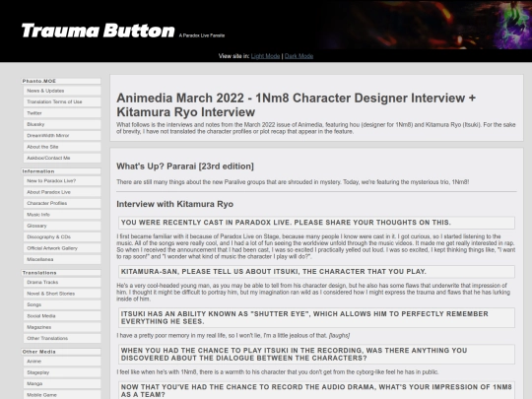Open About the Site page
The height and width of the screenshot is (399, 532).
(x=62, y=147)
